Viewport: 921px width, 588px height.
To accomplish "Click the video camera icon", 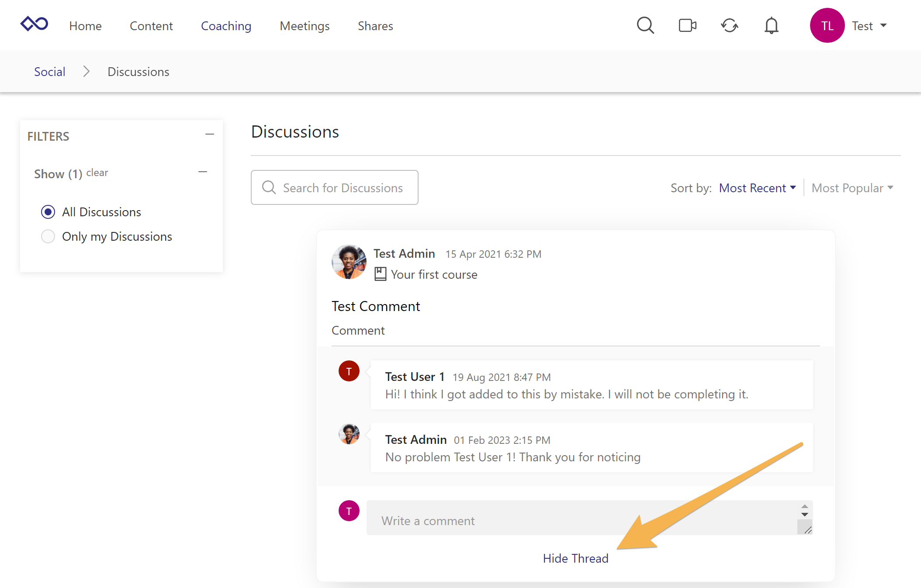I will coord(687,25).
